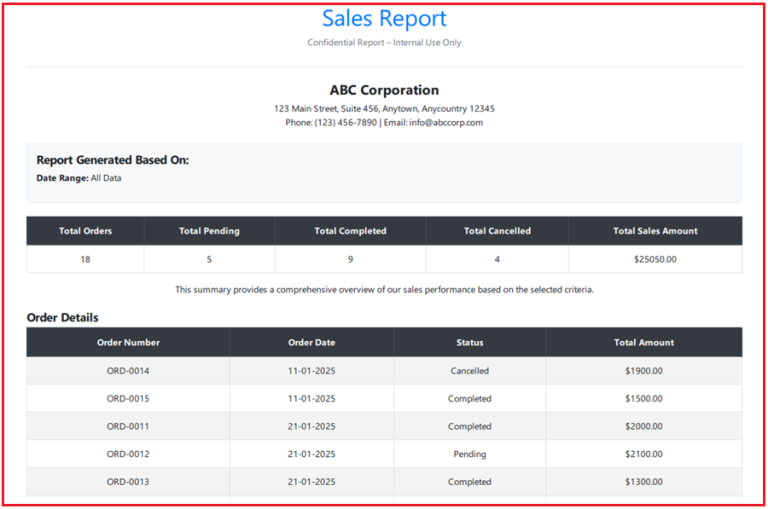Select the $1500.00 amount for ORD-0015
This screenshot has height=509, width=768.
(644, 399)
